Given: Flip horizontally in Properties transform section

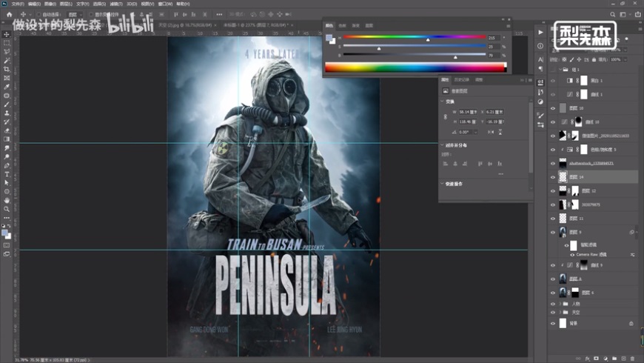Looking at the screenshot, I should 491,132.
